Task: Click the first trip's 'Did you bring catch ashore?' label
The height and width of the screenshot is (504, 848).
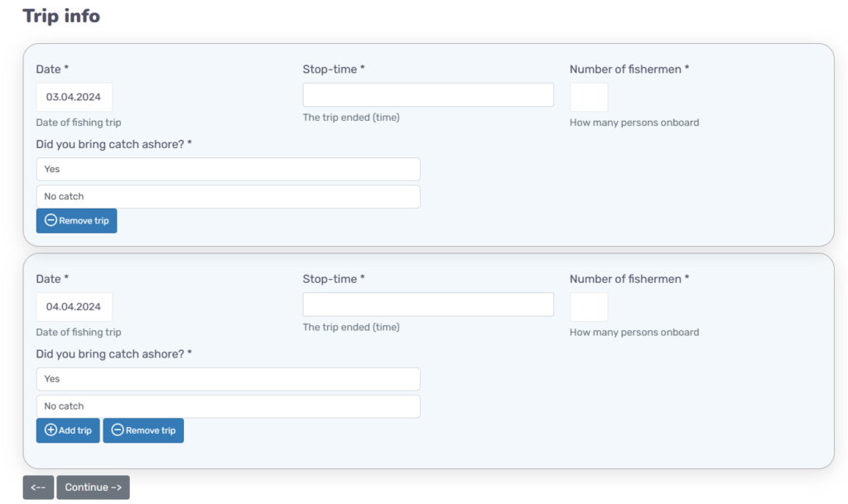Action: pyautogui.click(x=113, y=145)
